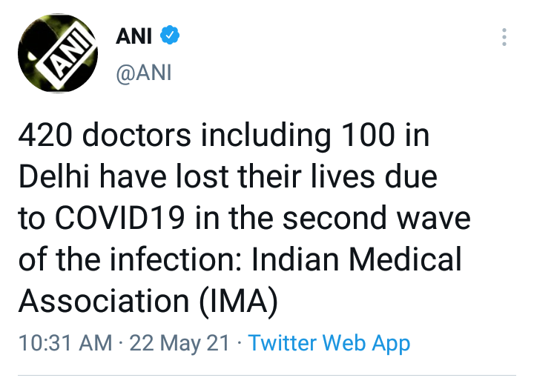Image resolution: width=534 pixels, height=392 pixels.
Task: Open the three-dot more options menu
Action: pos(504,38)
